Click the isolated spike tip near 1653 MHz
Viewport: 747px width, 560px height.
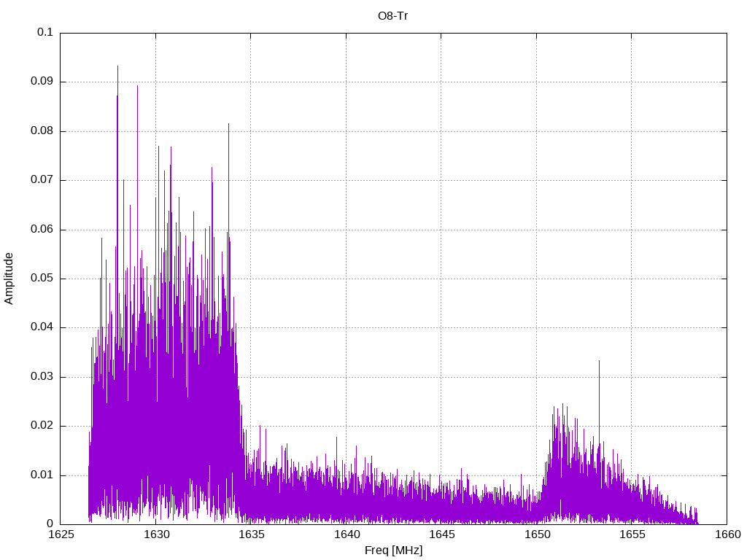[599, 361]
